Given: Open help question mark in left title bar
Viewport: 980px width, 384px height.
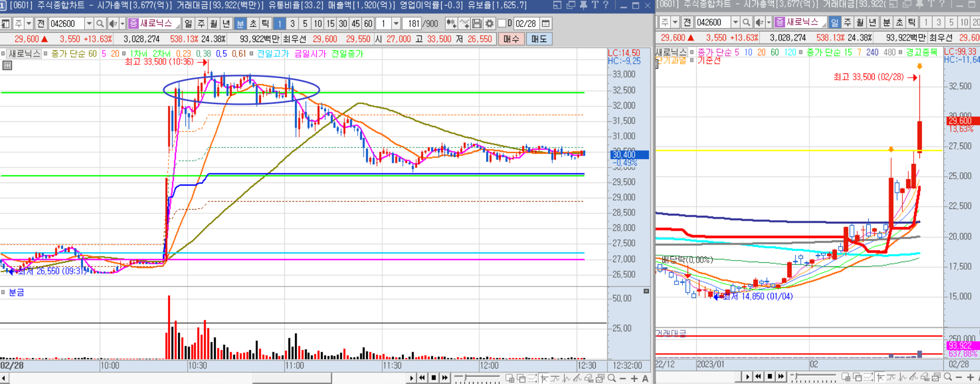Looking at the screenshot, I should (x=605, y=5).
